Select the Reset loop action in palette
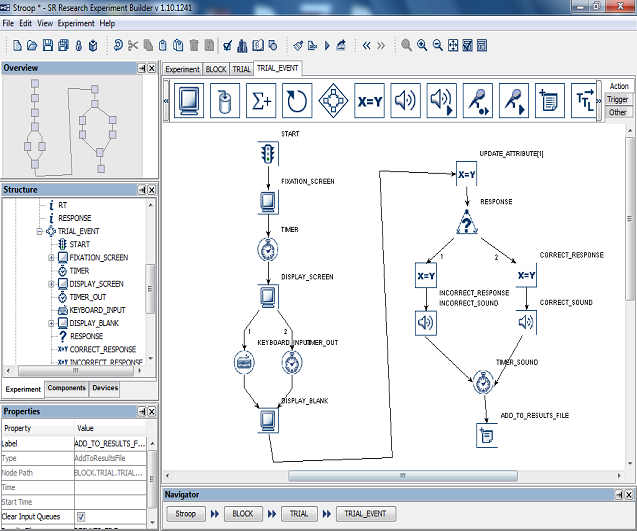The image size is (637, 531). click(297, 100)
